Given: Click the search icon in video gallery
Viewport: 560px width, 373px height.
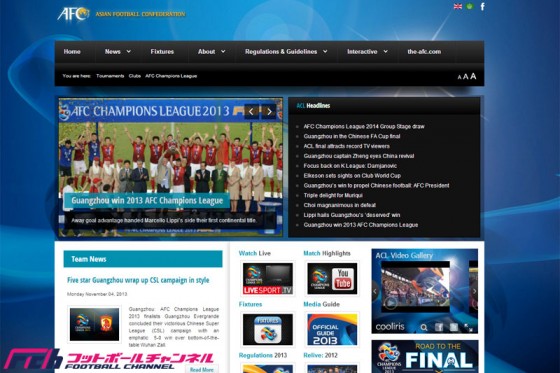Looking at the screenshot, I should point(424,327).
